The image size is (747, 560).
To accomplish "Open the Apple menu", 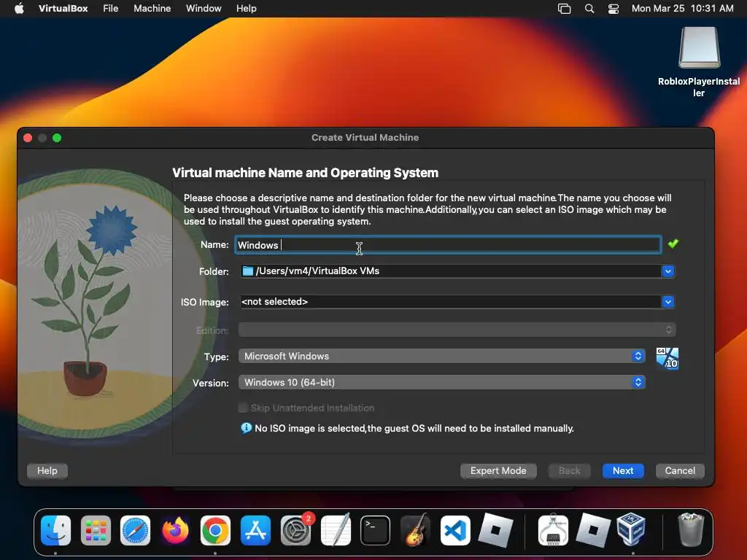I will click(x=19, y=9).
